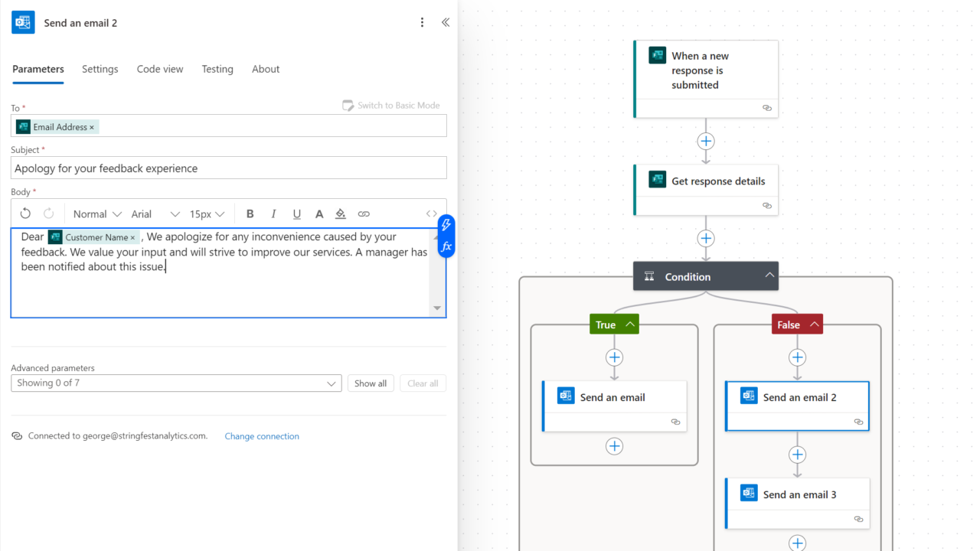Open the fx expression editor

(x=446, y=246)
